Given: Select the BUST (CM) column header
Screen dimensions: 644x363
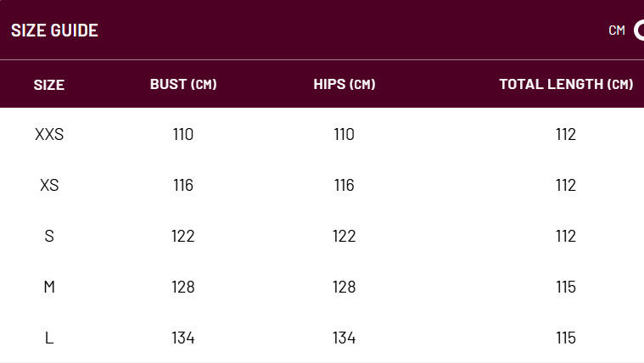Looking at the screenshot, I should tap(183, 84).
